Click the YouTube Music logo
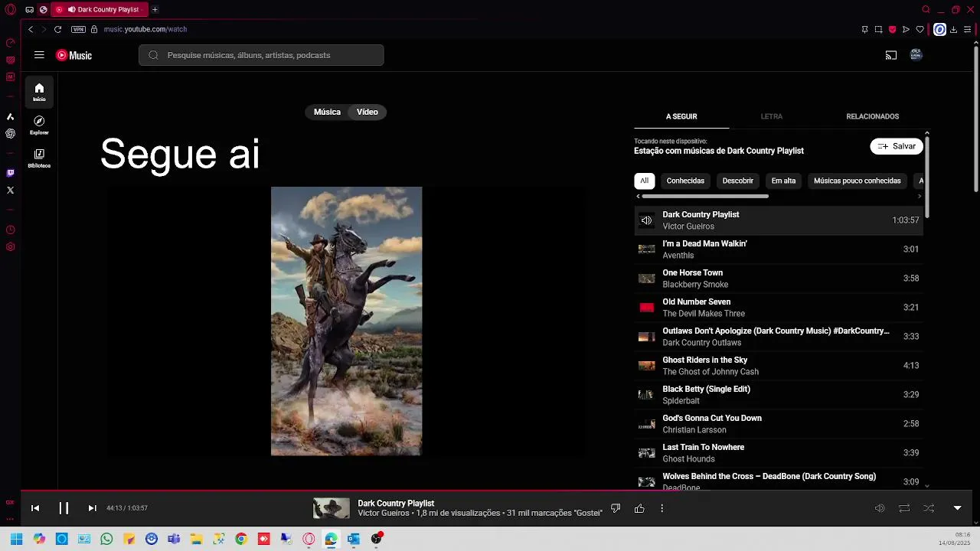 (x=73, y=55)
